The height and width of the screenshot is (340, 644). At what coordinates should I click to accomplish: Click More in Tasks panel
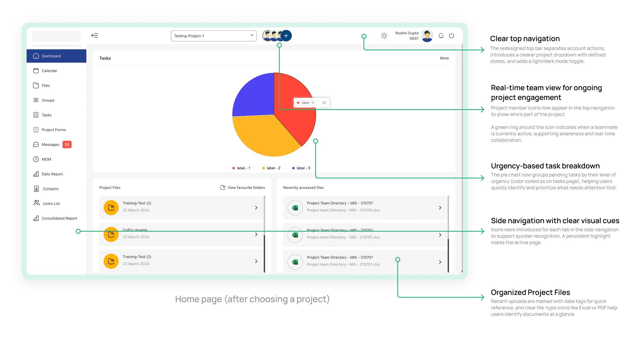point(444,58)
